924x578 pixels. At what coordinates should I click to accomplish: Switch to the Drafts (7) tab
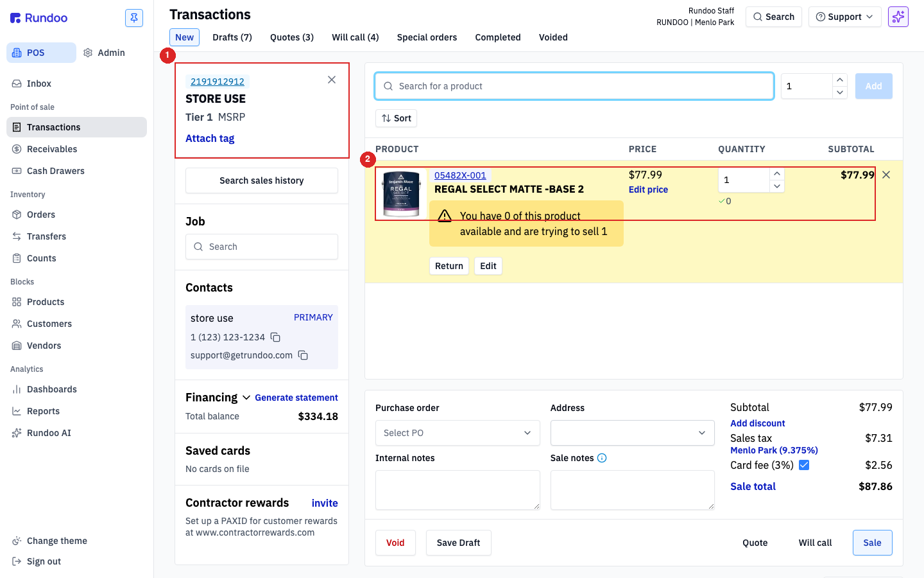click(x=232, y=37)
